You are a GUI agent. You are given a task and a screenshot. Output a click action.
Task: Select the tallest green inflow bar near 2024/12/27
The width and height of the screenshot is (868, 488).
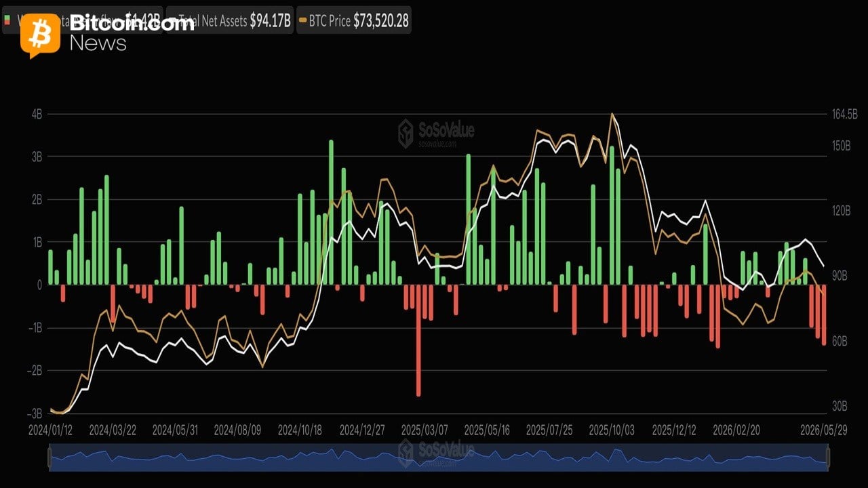[x=331, y=212]
